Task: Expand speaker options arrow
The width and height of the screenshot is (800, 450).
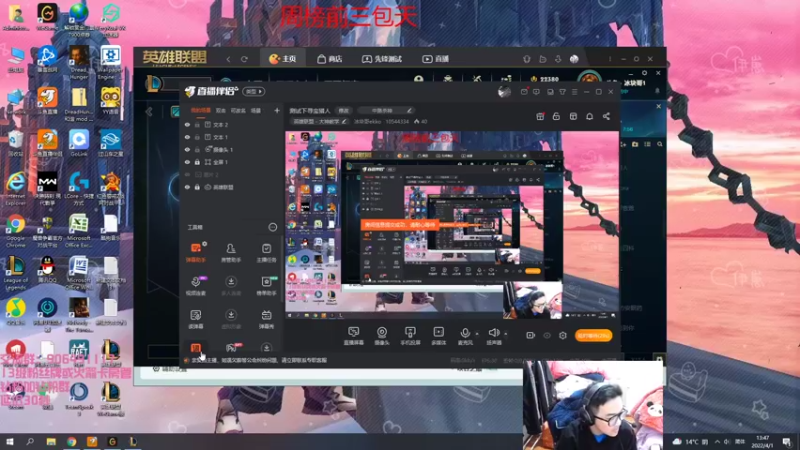Action: (506, 334)
